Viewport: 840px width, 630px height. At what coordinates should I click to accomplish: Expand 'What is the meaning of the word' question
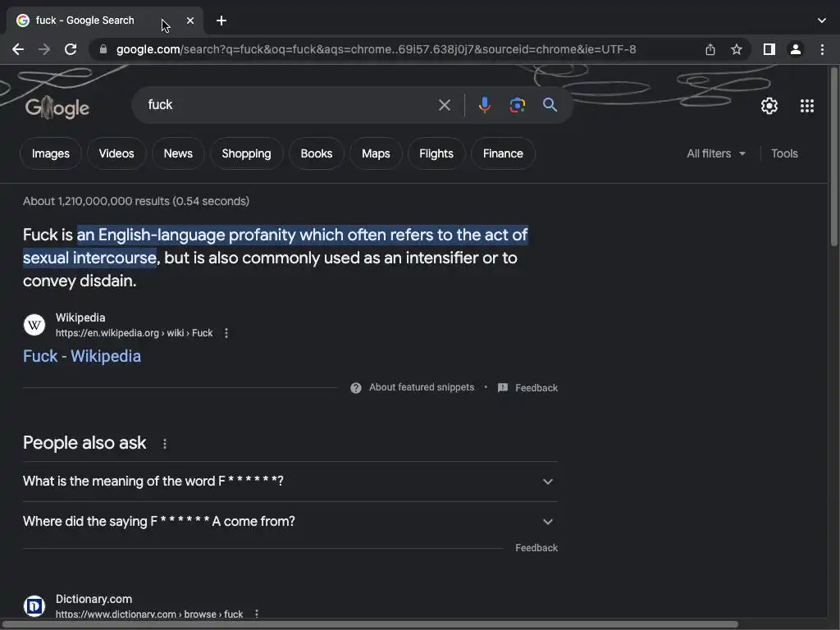[290, 481]
